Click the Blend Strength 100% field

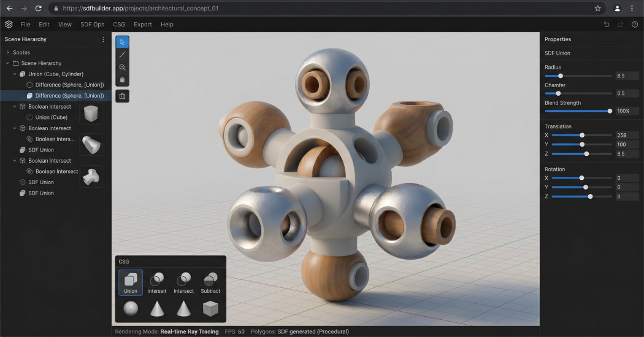click(627, 111)
